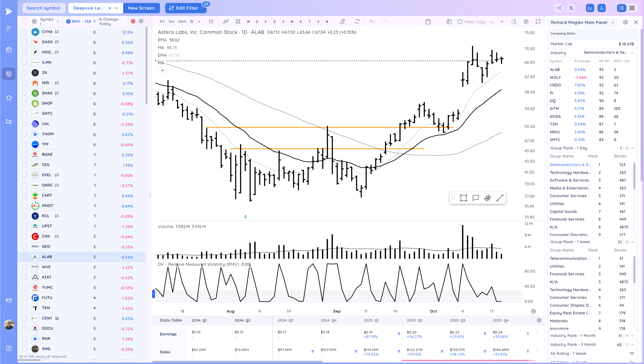Switch to the 65m timeframe

(182, 22)
